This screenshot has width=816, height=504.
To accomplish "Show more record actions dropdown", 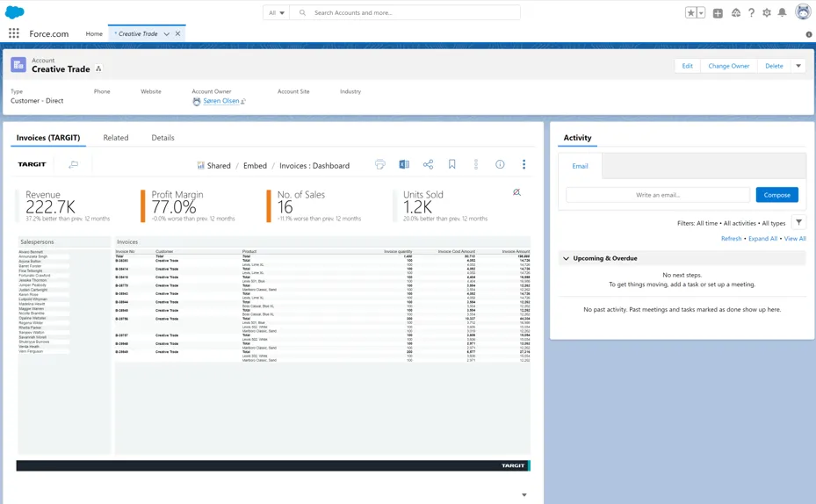I will coord(798,66).
